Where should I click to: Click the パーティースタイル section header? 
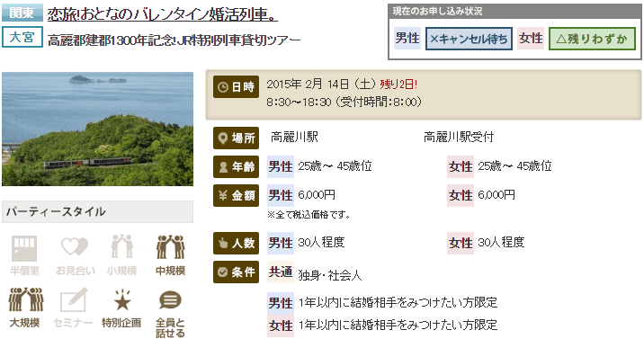pyautogui.click(x=97, y=212)
